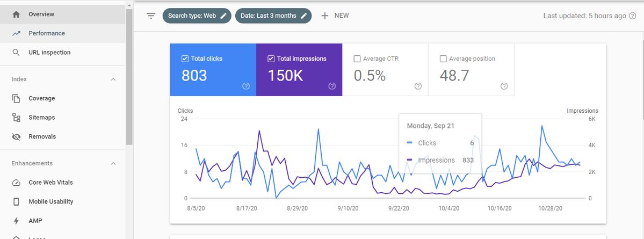Open Core Web Vitals menu item
The image size is (644, 239).
click(x=62, y=183)
